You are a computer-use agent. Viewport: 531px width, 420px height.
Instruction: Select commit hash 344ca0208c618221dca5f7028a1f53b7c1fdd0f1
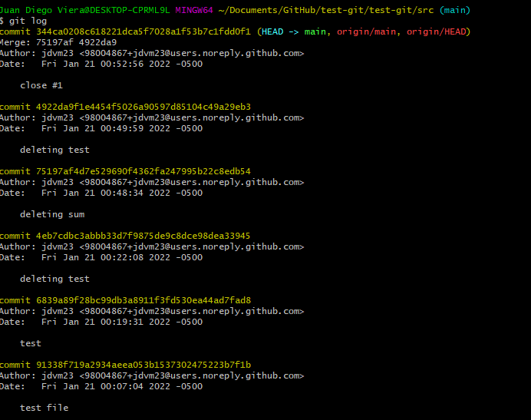click(143, 31)
